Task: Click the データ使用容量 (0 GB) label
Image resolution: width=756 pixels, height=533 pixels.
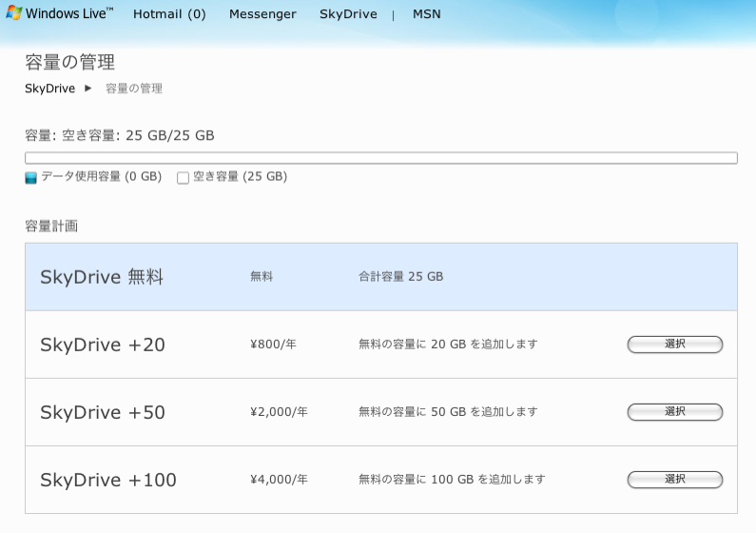Action: [101, 176]
